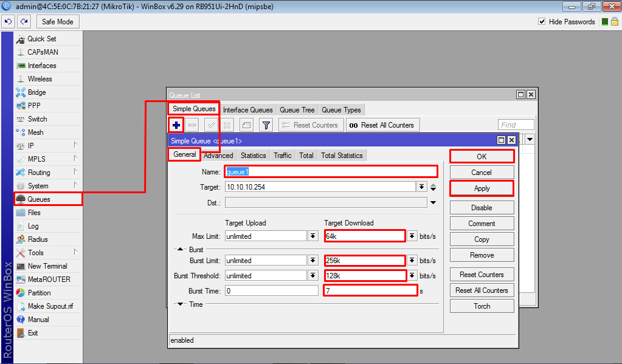Expand the System submenu
The image size is (622, 364).
tap(48, 186)
